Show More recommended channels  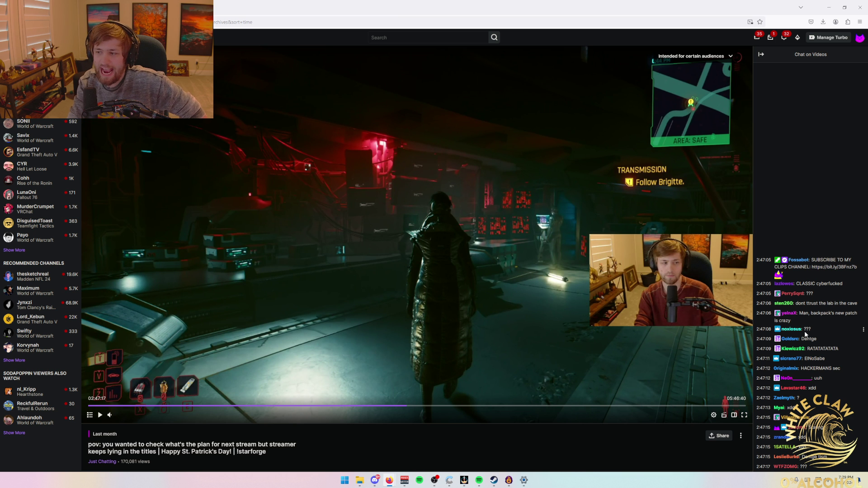coord(14,360)
